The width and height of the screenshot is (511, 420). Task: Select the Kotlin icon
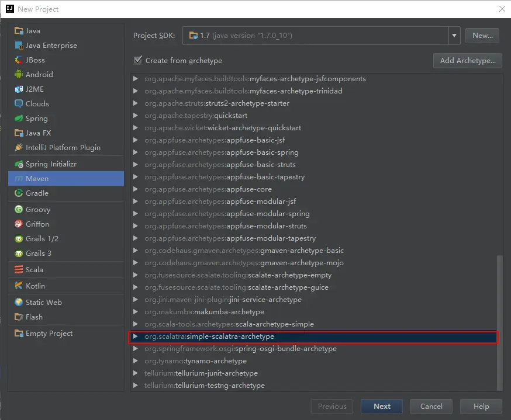(19, 286)
